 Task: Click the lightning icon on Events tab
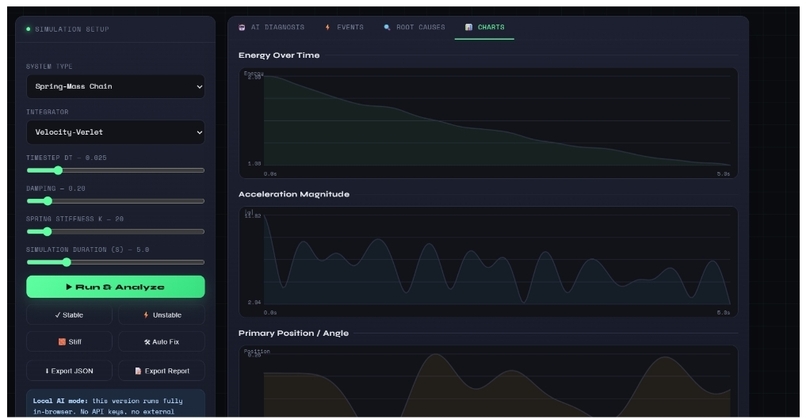[327, 27]
